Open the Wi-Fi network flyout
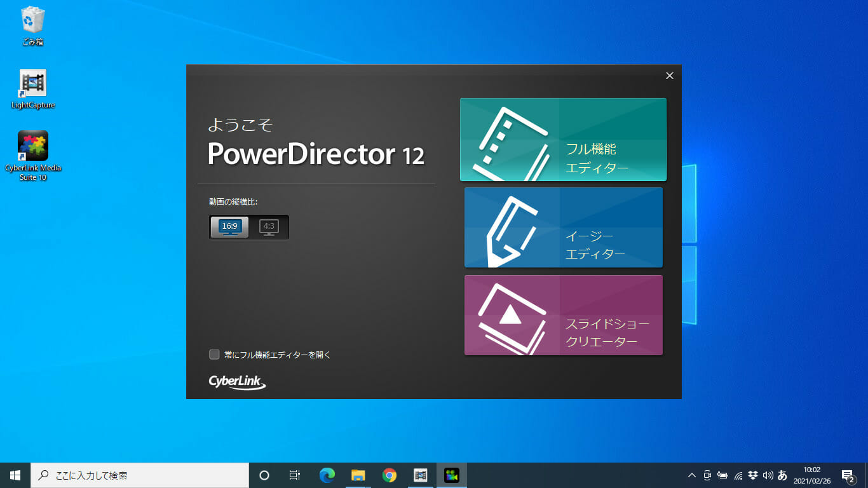868x488 pixels. point(738,475)
